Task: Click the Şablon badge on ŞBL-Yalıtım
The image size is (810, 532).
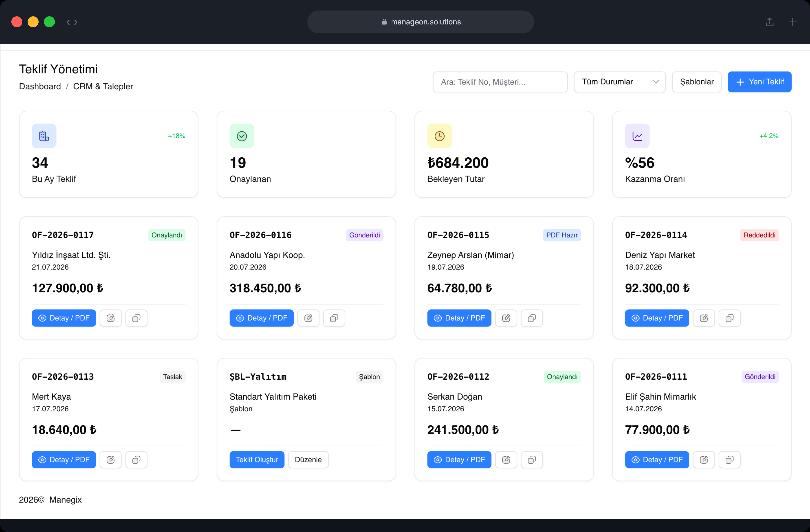Action: point(369,377)
